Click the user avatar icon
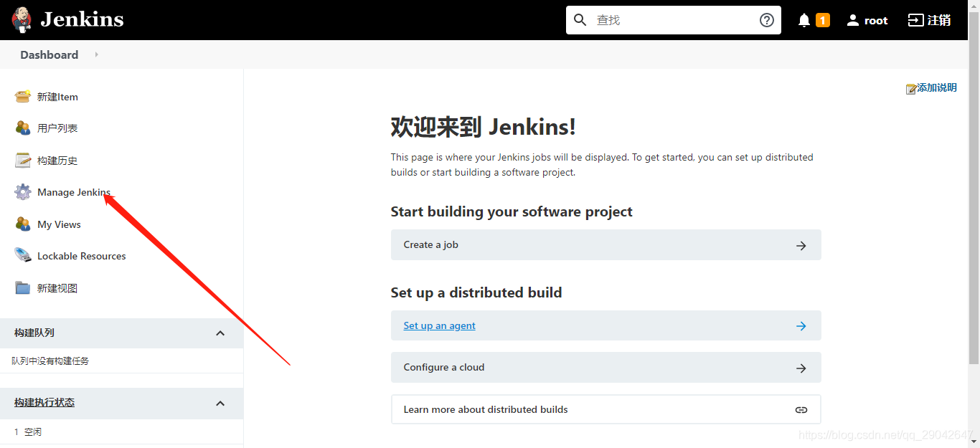This screenshot has width=980, height=448. 853,20
